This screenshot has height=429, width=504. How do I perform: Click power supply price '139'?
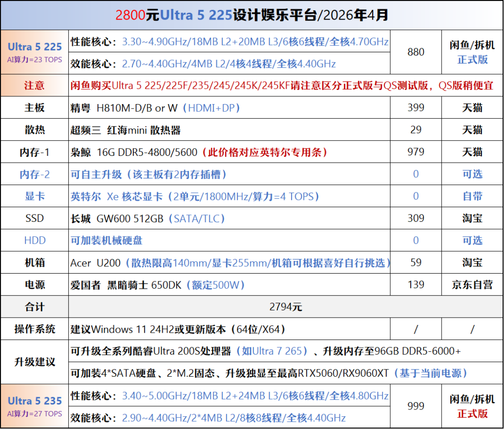pyautogui.click(x=416, y=285)
